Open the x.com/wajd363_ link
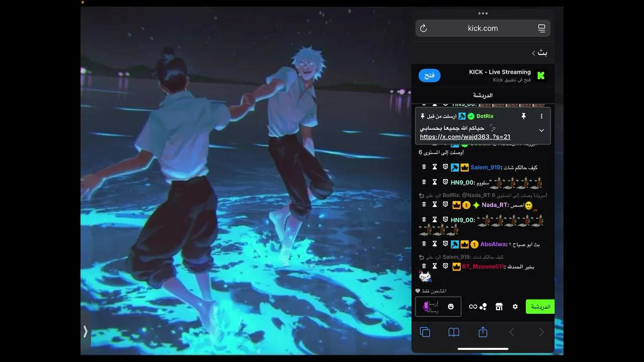644x362 pixels. tap(465, 137)
